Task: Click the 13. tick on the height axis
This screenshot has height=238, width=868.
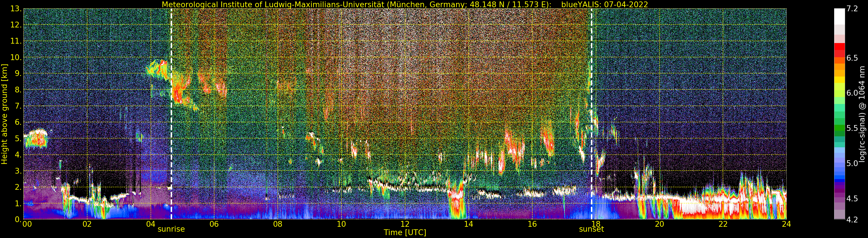Action: pos(16,9)
